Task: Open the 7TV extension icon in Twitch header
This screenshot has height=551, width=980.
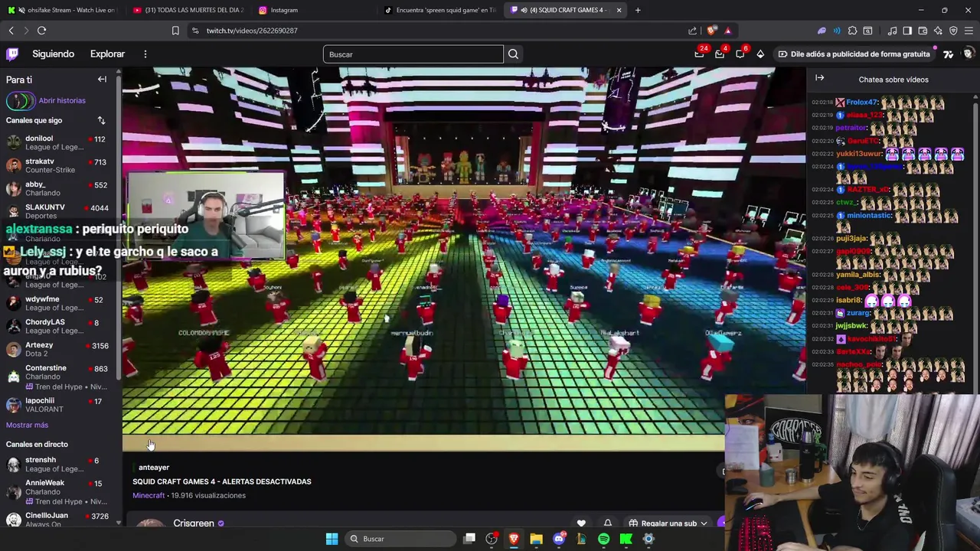Action: pyautogui.click(x=948, y=54)
